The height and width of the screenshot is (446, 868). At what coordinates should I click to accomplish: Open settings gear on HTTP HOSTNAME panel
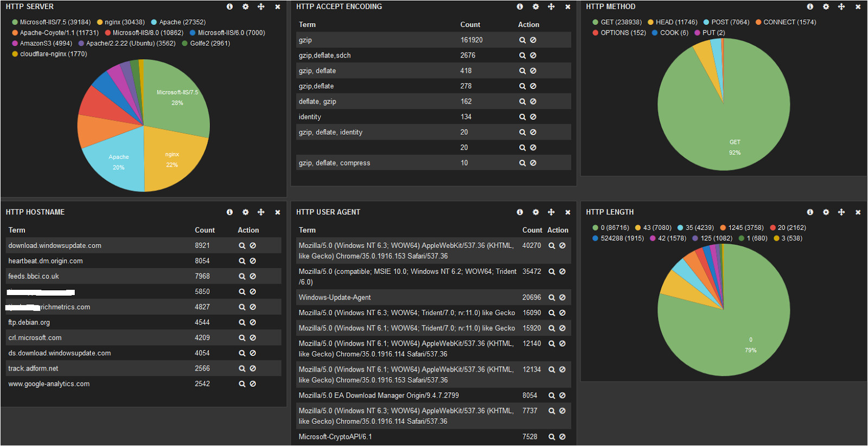click(x=245, y=212)
